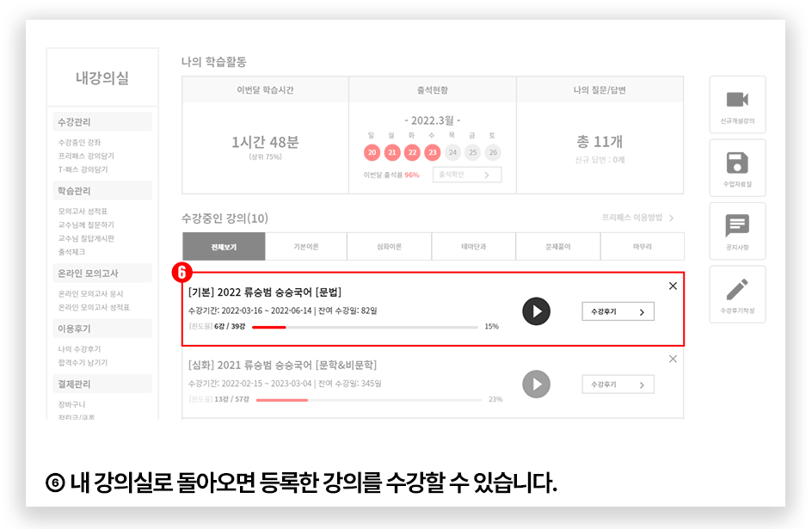Click 수강후기 button for the [기본] 문법 course
Image resolution: width=812 pixels, height=529 pixels.
tap(618, 311)
